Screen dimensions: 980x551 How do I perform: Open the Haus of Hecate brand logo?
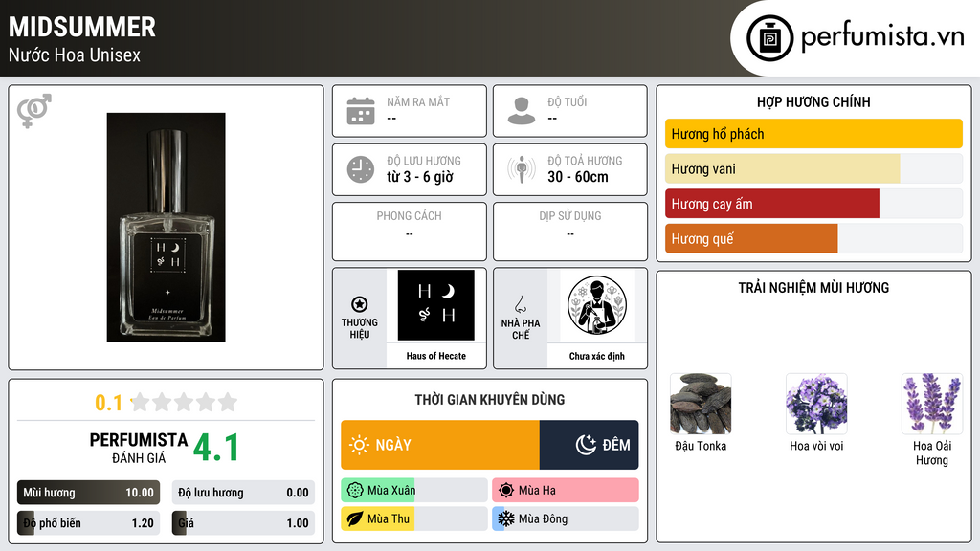[436, 305]
